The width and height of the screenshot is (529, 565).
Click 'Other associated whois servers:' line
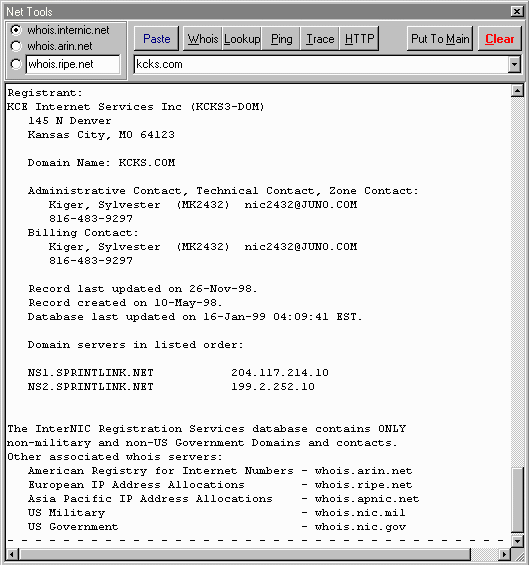(x=115, y=457)
